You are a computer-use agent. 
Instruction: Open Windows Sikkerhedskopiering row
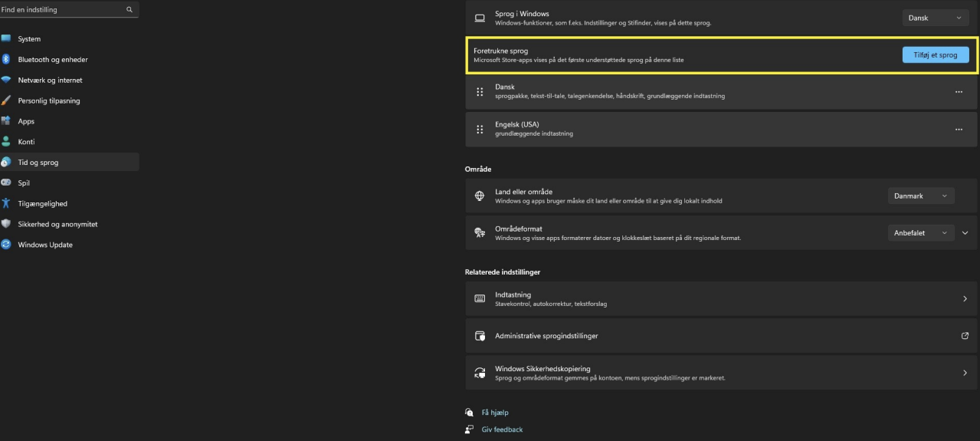[722, 373]
